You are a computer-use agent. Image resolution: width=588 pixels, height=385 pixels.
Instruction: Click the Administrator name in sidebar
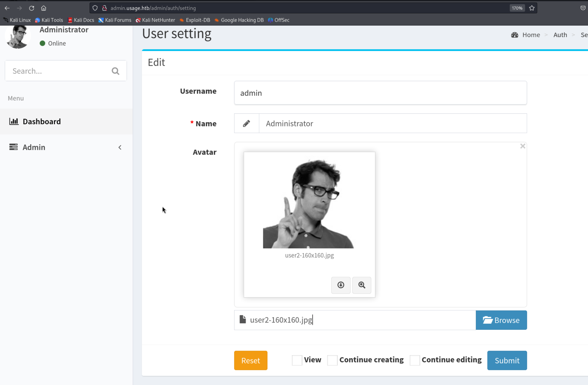[64, 30]
